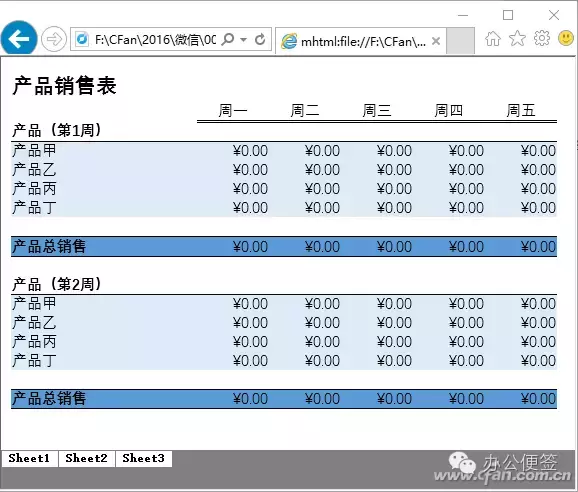Click week 2 产品丙 周四 value

tap(466, 342)
